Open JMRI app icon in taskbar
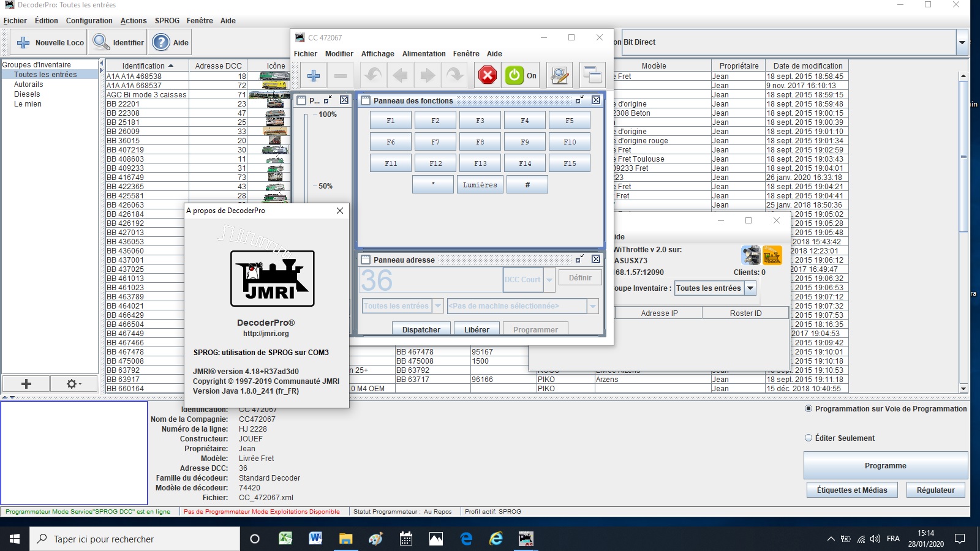 (526, 539)
